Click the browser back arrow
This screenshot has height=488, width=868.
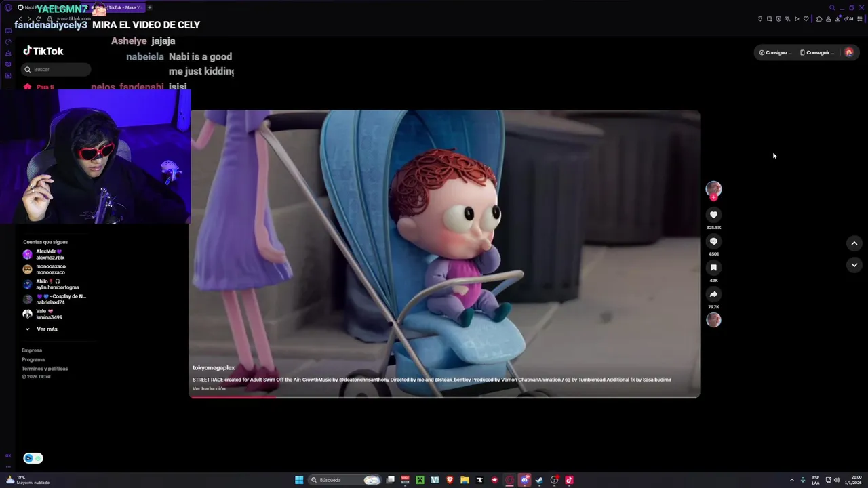tap(20, 19)
